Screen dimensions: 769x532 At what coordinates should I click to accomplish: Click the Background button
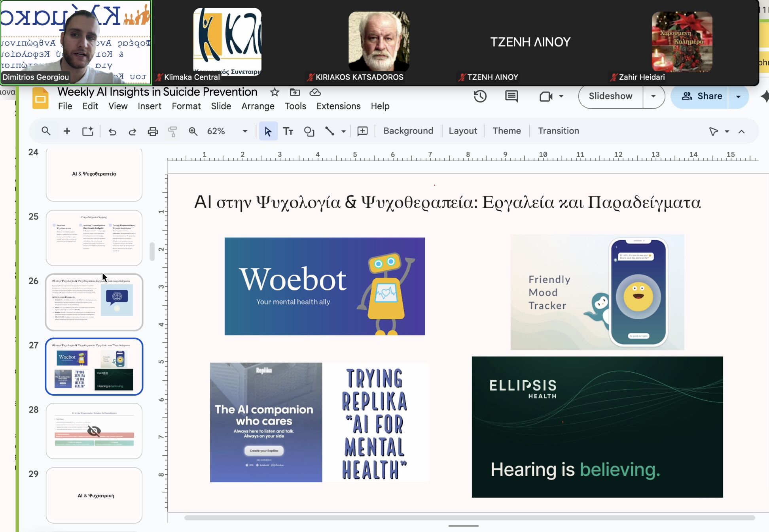(408, 131)
